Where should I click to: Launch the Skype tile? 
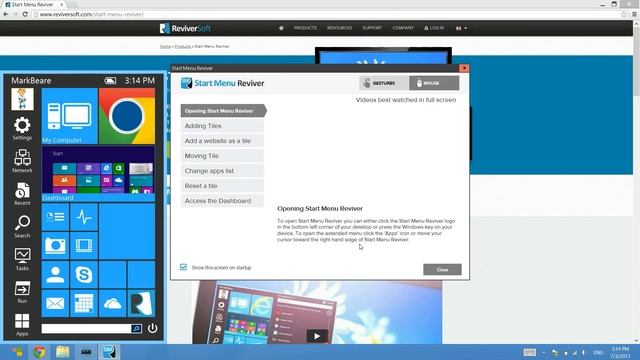(x=84, y=275)
